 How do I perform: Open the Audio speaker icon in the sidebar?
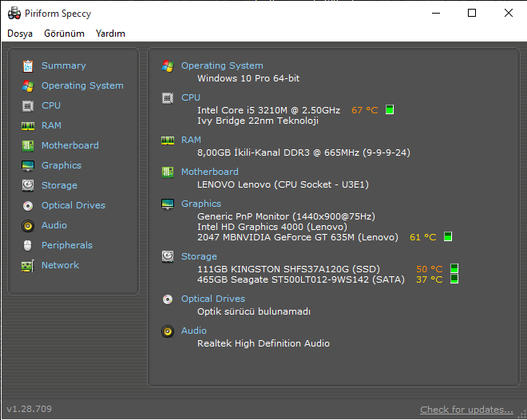[28, 226]
